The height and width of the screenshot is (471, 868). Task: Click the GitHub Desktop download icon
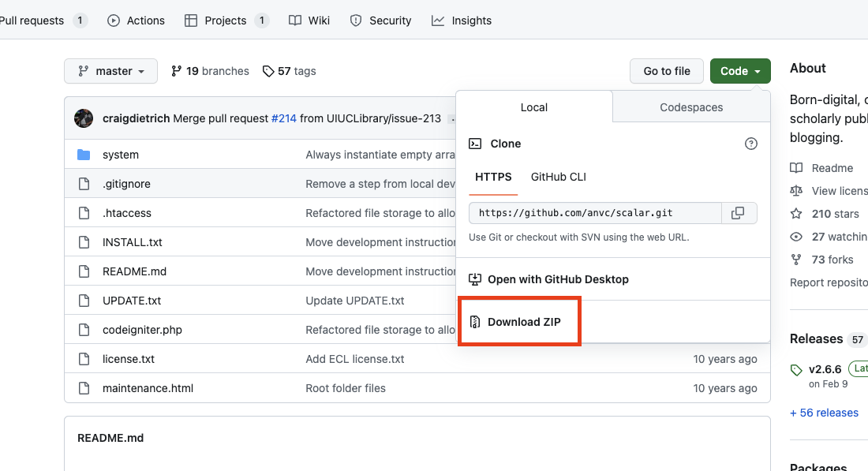tap(475, 279)
